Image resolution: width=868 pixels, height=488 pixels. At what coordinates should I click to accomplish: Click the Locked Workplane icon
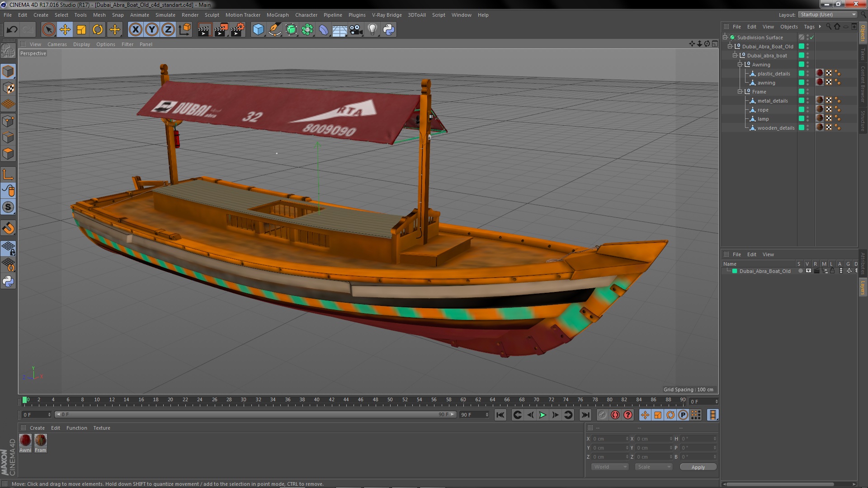pos(8,248)
